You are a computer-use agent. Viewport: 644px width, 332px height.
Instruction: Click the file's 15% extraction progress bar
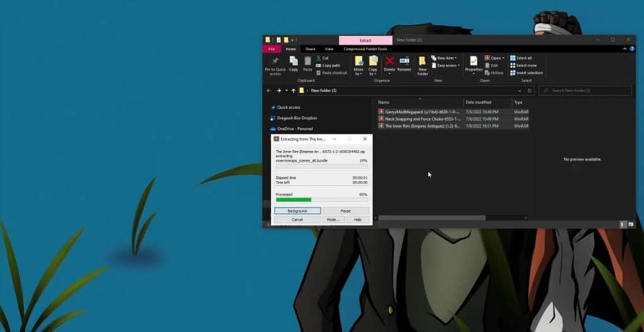tap(321, 166)
